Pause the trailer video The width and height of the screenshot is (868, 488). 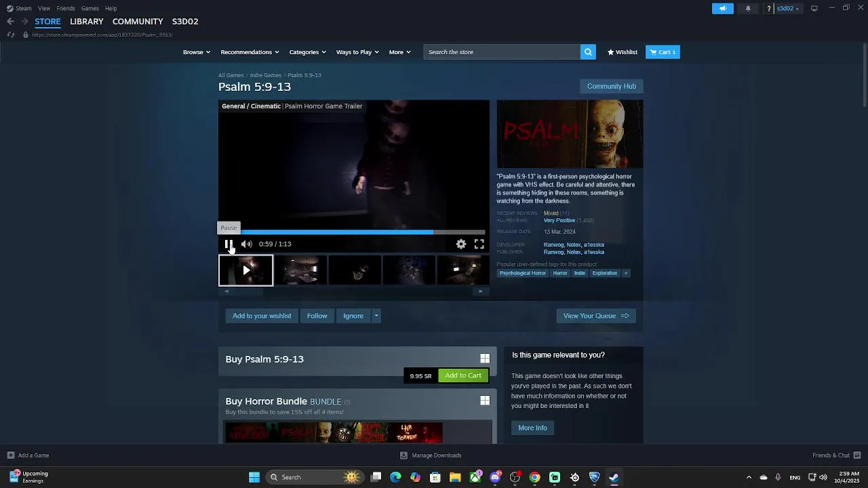tap(229, 244)
